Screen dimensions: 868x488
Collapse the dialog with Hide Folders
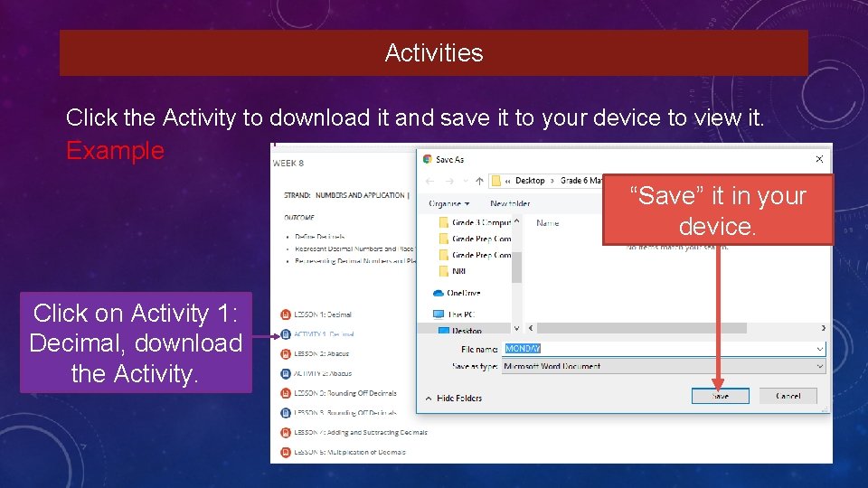[454, 398]
